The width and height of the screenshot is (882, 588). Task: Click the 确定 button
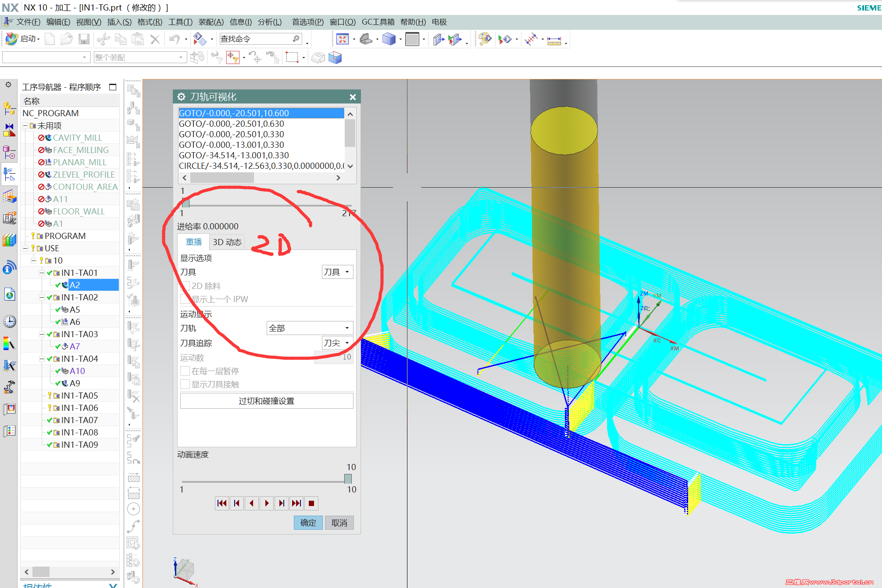308,523
